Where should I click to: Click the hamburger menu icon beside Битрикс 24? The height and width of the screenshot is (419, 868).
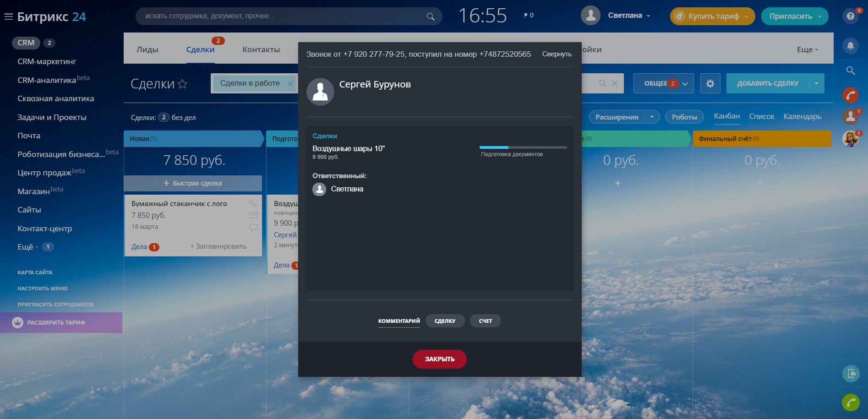point(8,16)
